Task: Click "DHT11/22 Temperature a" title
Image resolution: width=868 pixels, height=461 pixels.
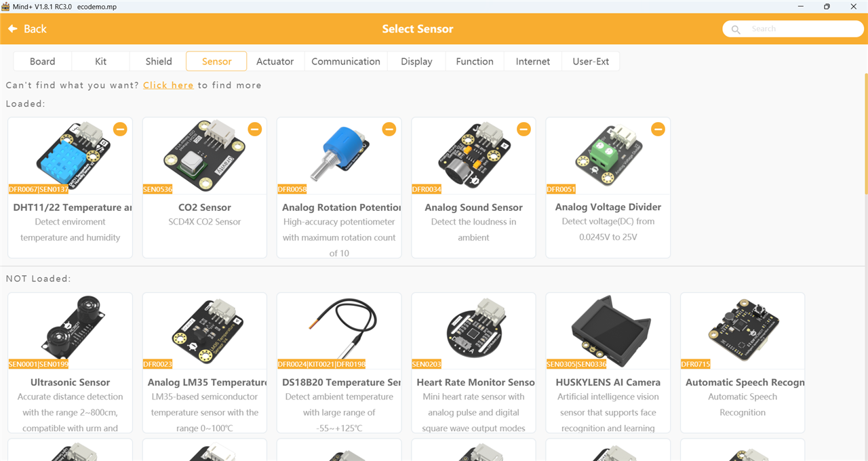Action: 73,207
